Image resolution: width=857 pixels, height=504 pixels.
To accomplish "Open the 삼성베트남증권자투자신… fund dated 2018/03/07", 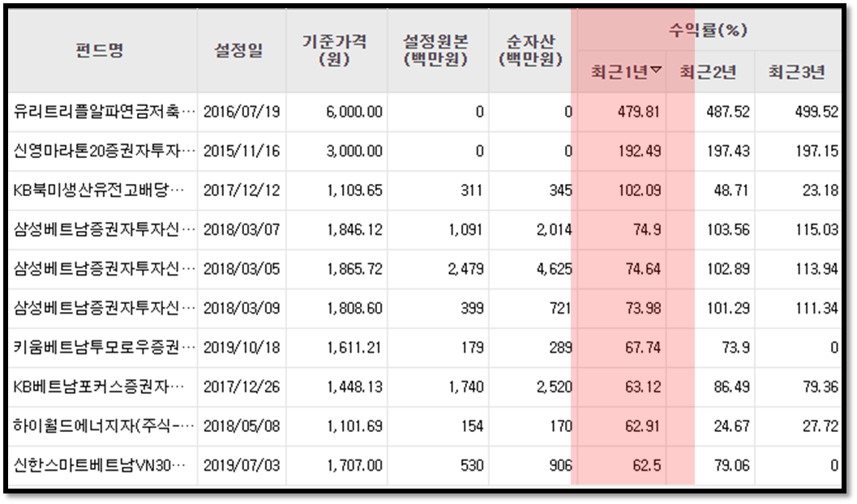I will (104, 230).
